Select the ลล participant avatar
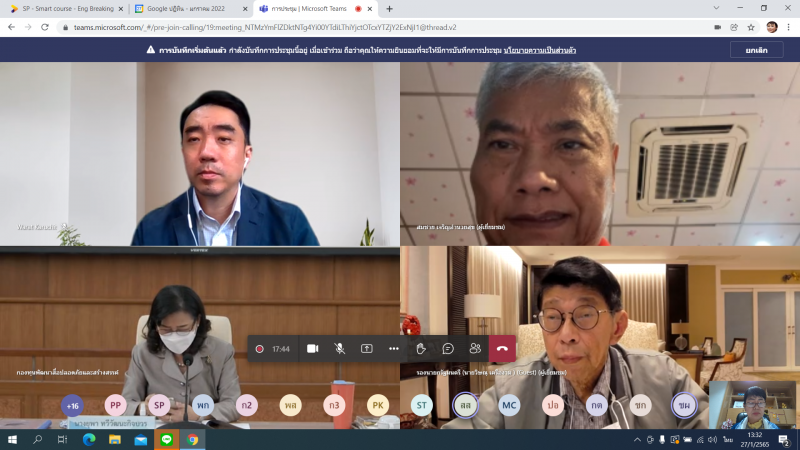The image size is (800, 450). click(x=465, y=405)
